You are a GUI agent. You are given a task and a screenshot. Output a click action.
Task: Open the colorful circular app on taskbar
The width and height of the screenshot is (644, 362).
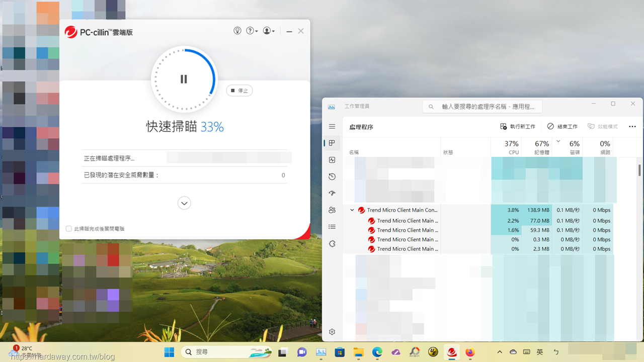(x=415, y=352)
